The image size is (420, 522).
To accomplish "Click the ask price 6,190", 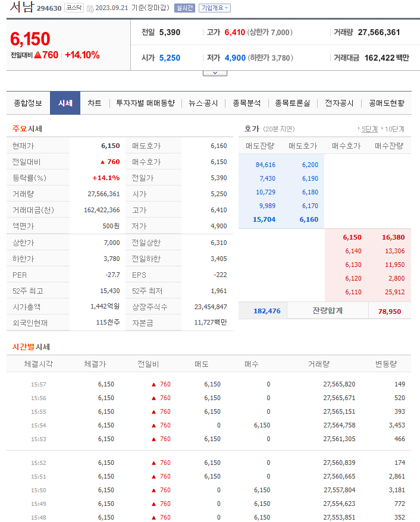I will tap(310, 178).
